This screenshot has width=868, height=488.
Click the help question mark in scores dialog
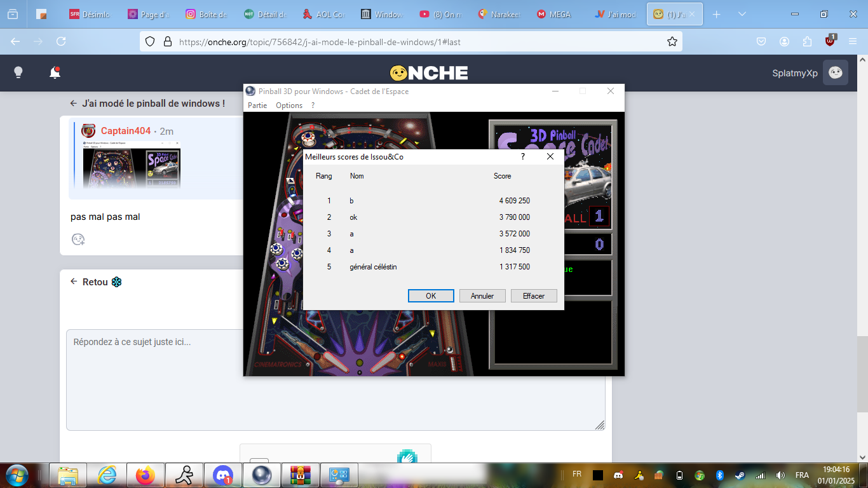tap(523, 156)
